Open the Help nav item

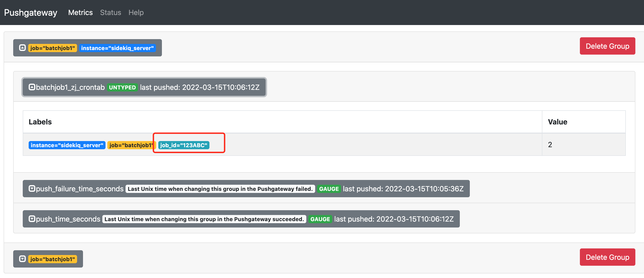[x=136, y=13]
